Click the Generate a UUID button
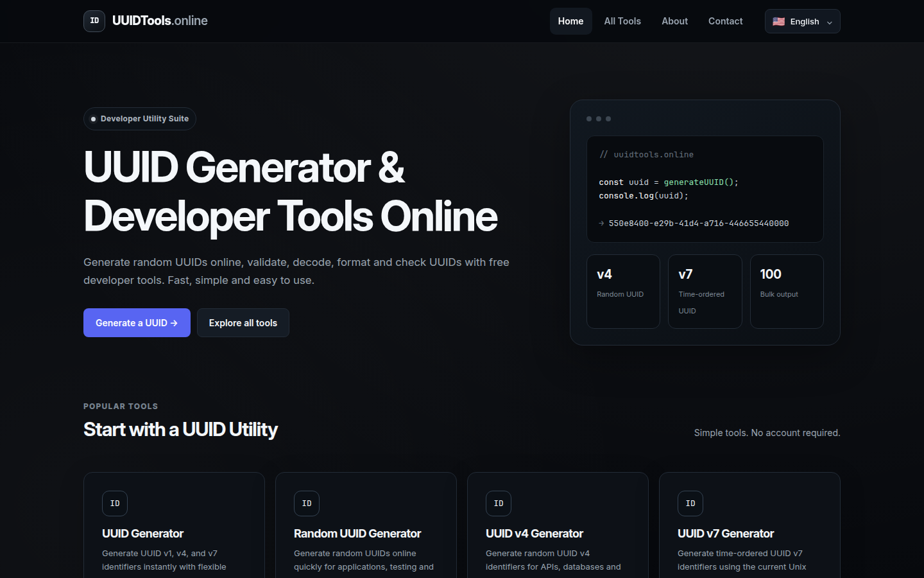 pyautogui.click(x=137, y=322)
